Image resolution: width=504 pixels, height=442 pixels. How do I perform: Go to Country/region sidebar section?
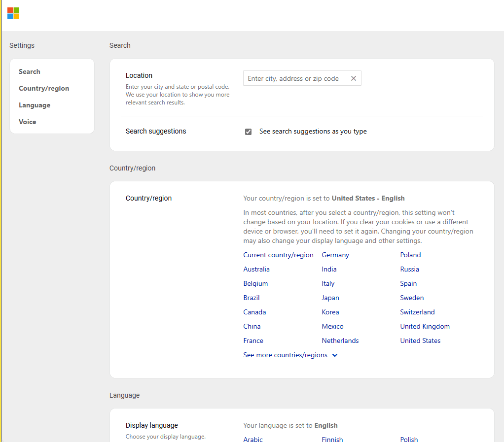(x=44, y=88)
